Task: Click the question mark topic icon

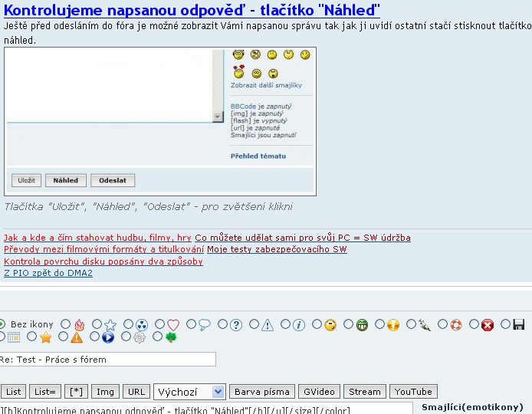Action: [x=236, y=325]
